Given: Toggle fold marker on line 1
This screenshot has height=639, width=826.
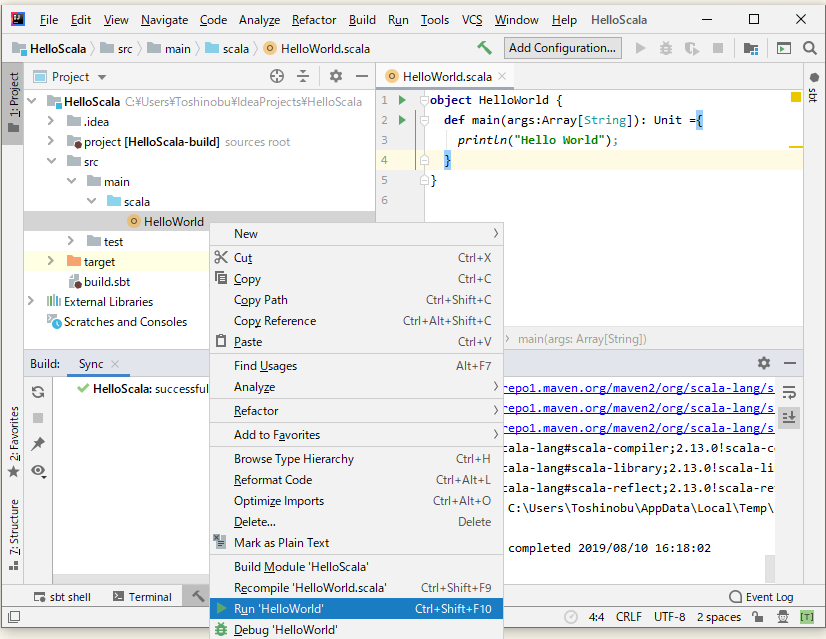Looking at the screenshot, I should pos(424,100).
